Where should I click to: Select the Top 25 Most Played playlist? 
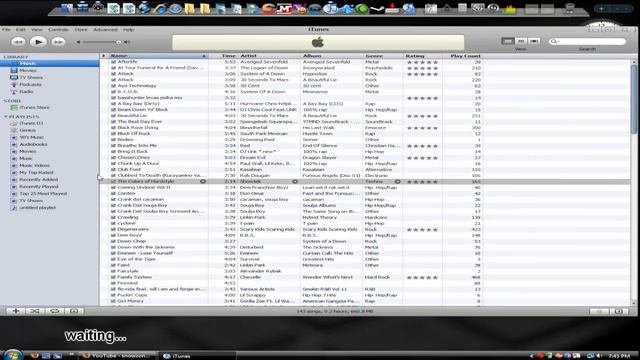(43, 193)
